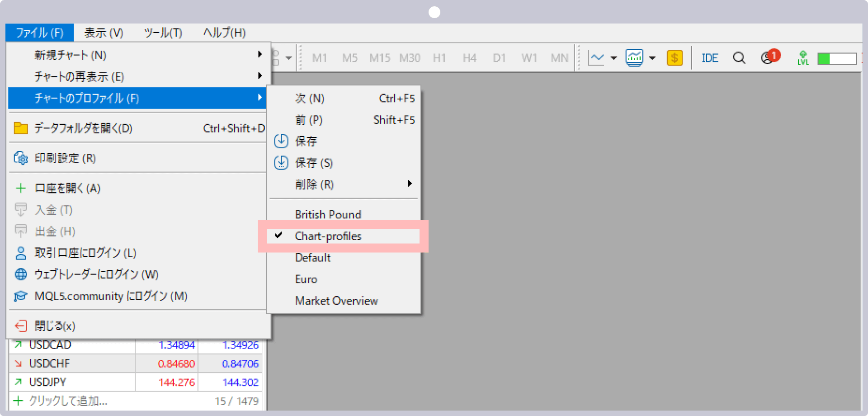Click the 保存 save profile icon
This screenshot has width=868, height=416.
(281, 141)
